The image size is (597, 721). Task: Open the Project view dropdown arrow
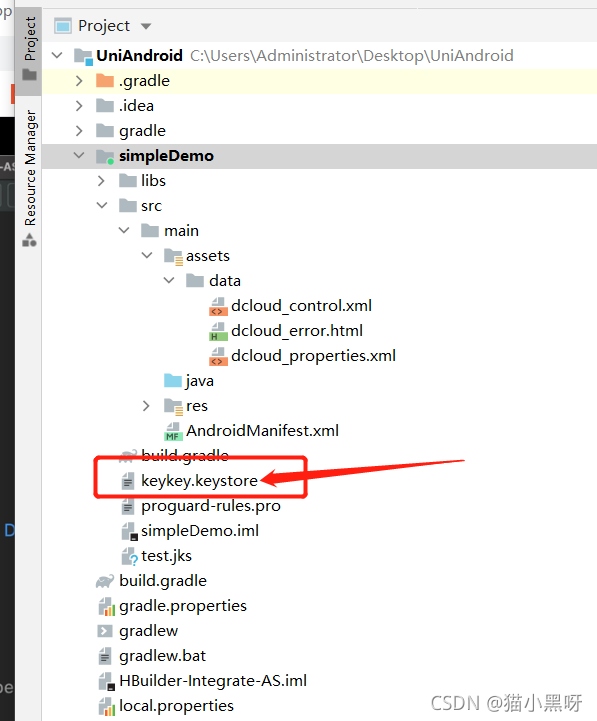[146, 26]
